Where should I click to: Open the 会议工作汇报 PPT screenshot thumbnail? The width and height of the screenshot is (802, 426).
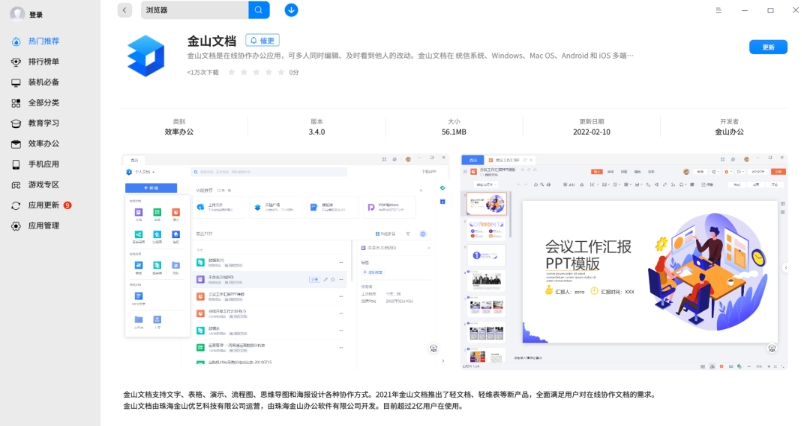[x=625, y=261]
